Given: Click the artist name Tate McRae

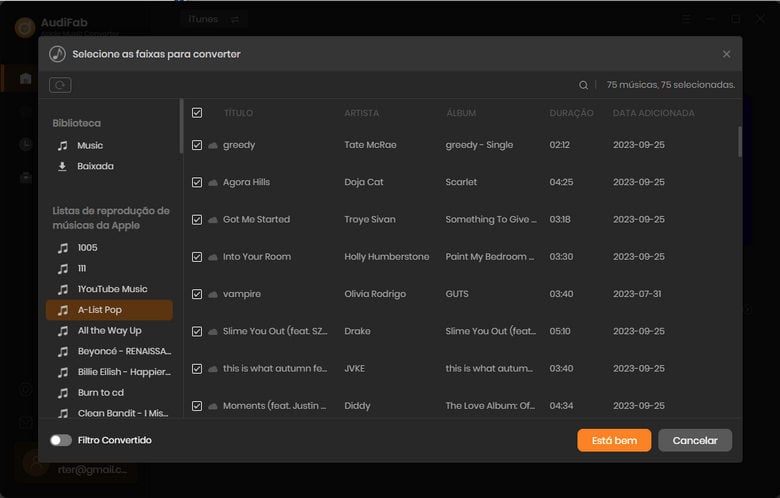Looking at the screenshot, I should click(x=370, y=145).
